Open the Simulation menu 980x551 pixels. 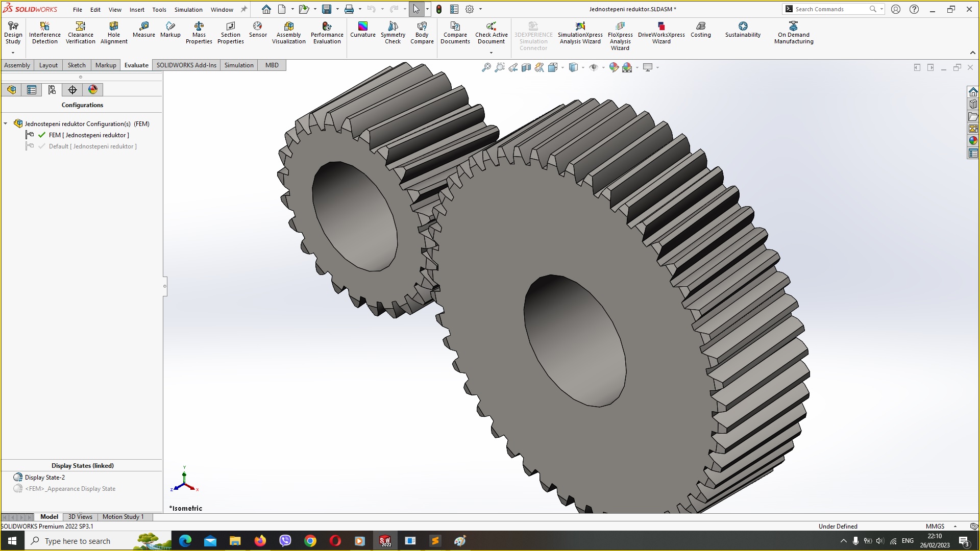point(187,9)
